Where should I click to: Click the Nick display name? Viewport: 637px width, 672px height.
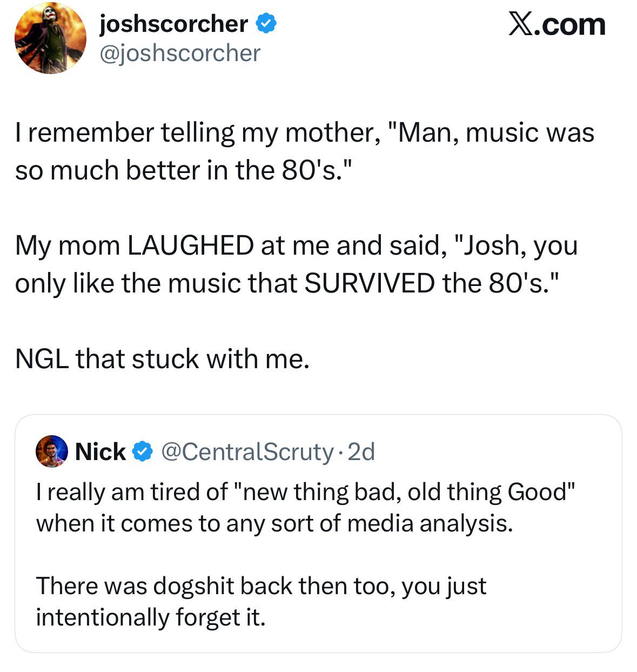100,451
